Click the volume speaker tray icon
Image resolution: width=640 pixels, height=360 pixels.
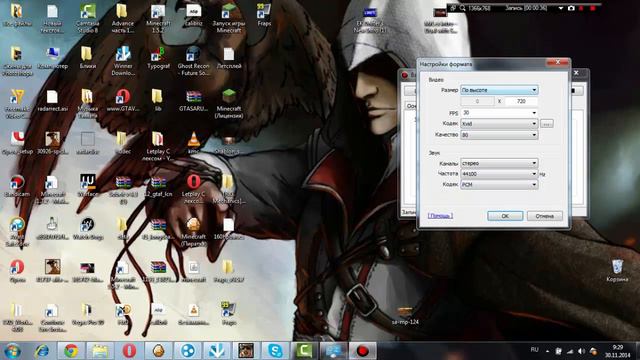pyautogui.click(x=582, y=351)
